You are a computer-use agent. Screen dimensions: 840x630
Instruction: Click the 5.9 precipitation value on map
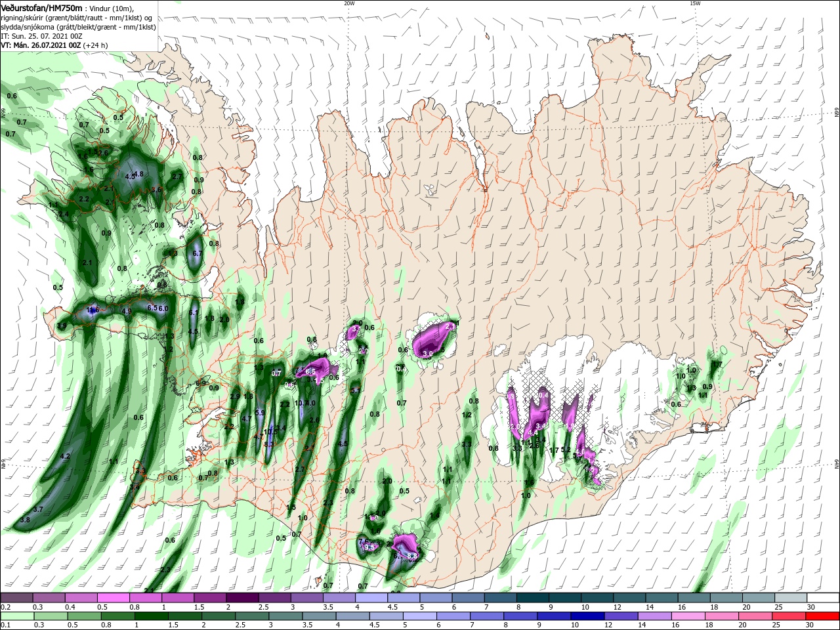(260, 413)
